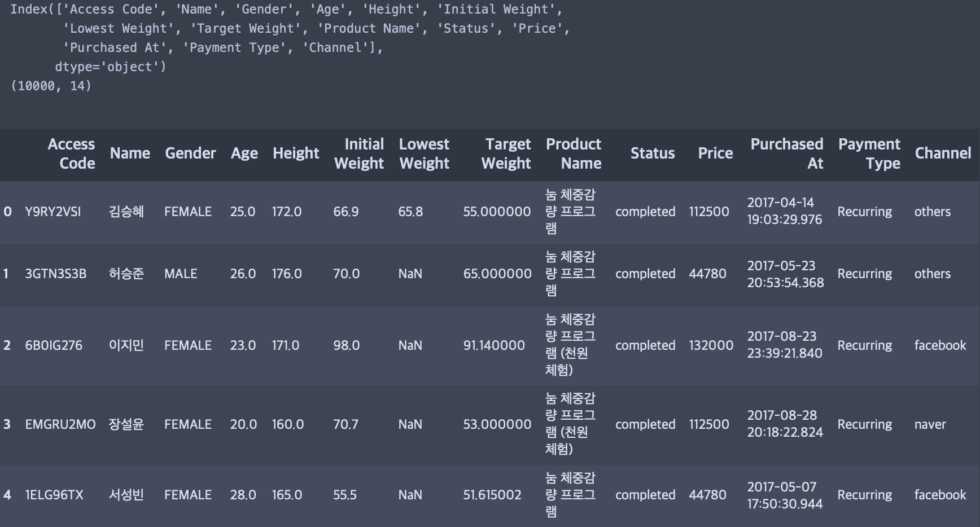Click initial weight 66.9
Viewport: 980px width, 527px height.
coord(346,212)
